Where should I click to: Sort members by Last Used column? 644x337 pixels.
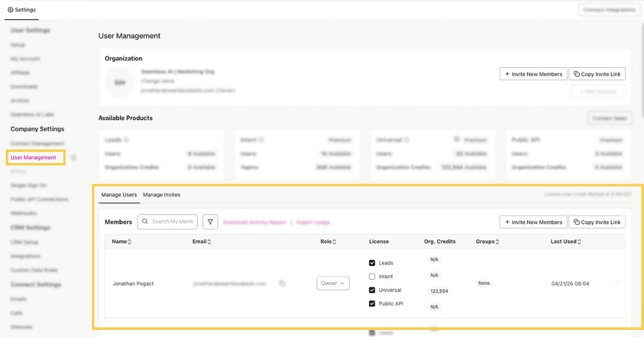[x=566, y=242]
